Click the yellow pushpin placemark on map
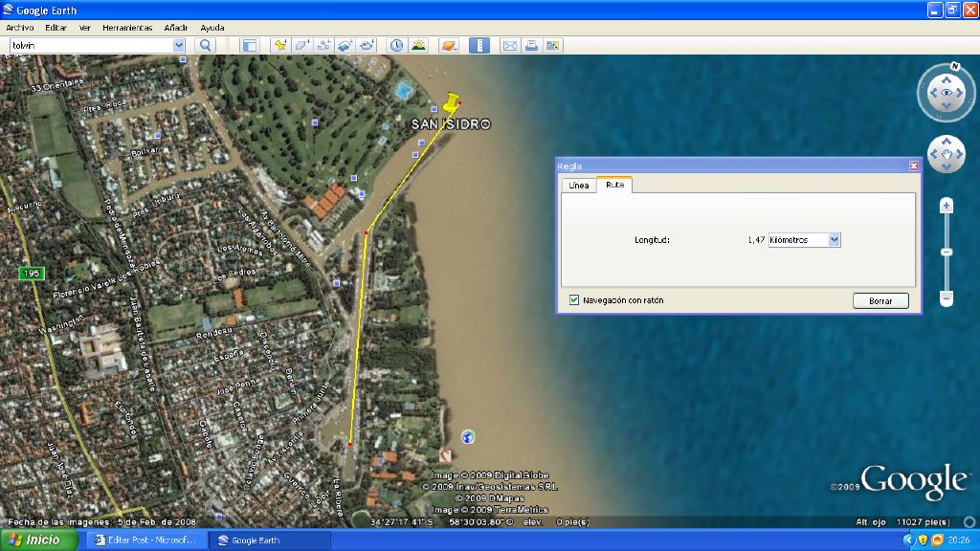This screenshot has width=980, height=551. click(452, 102)
